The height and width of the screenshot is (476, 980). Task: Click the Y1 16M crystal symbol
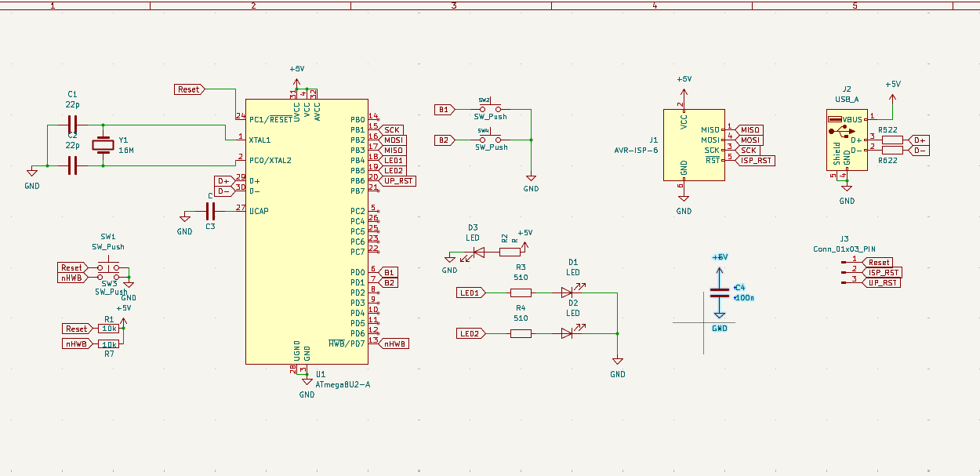click(x=103, y=144)
